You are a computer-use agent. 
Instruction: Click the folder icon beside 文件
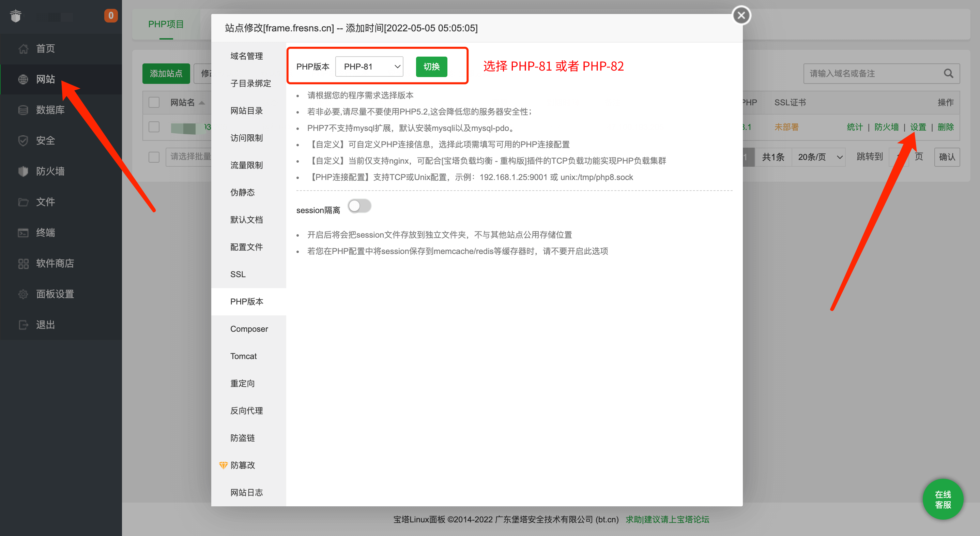click(x=23, y=202)
